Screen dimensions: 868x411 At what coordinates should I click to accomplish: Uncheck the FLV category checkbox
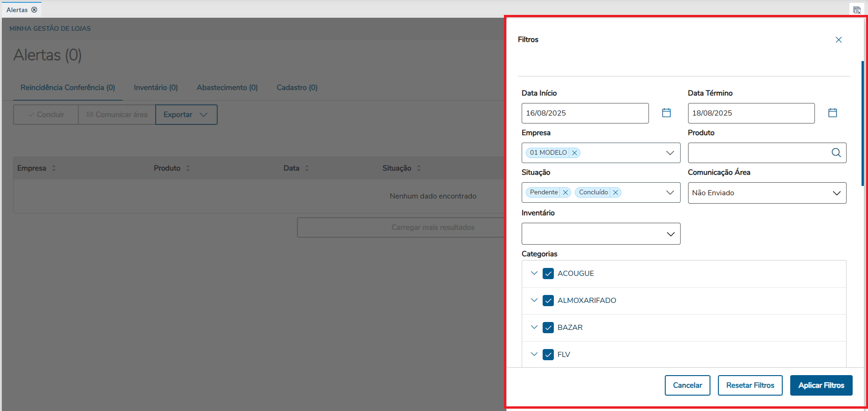548,355
